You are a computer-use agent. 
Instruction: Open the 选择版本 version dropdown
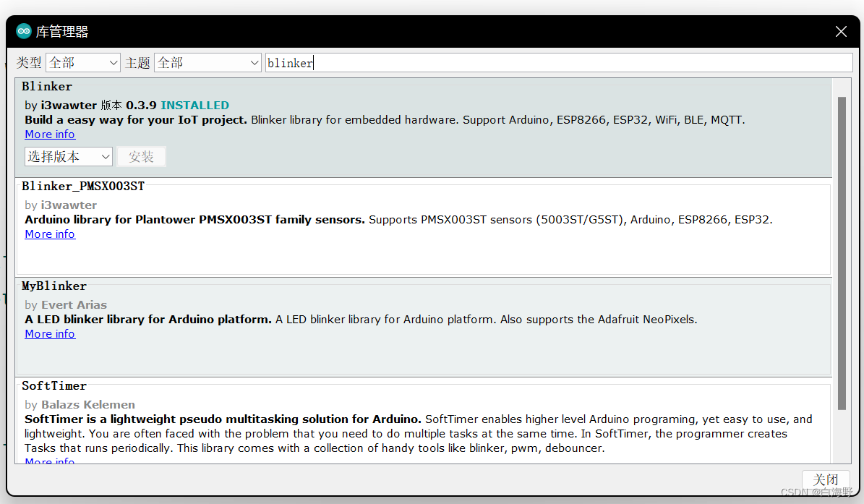click(69, 156)
